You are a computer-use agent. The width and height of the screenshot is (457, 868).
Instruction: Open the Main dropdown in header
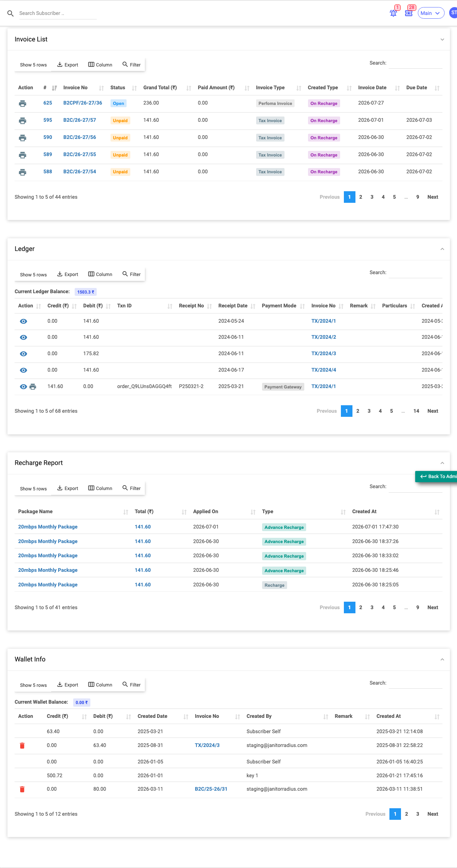[x=431, y=13]
